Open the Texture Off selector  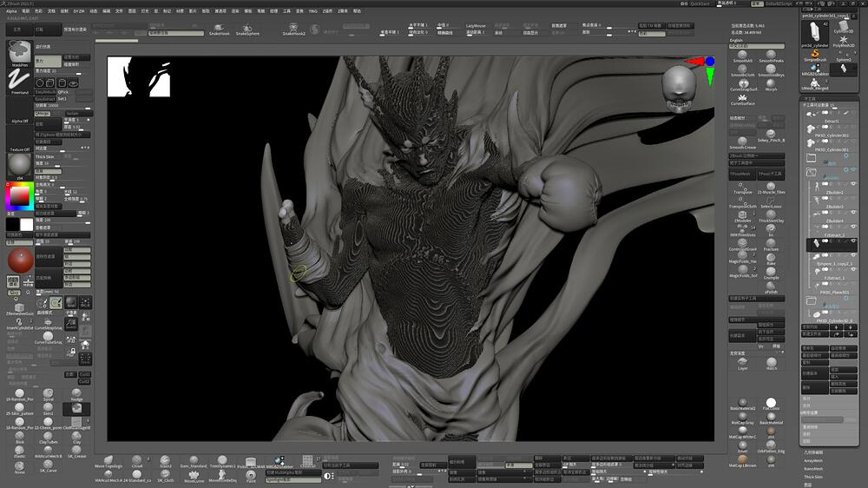point(19,140)
